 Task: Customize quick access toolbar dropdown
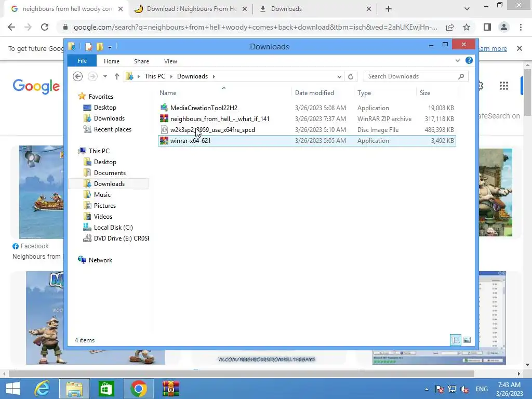(110, 47)
